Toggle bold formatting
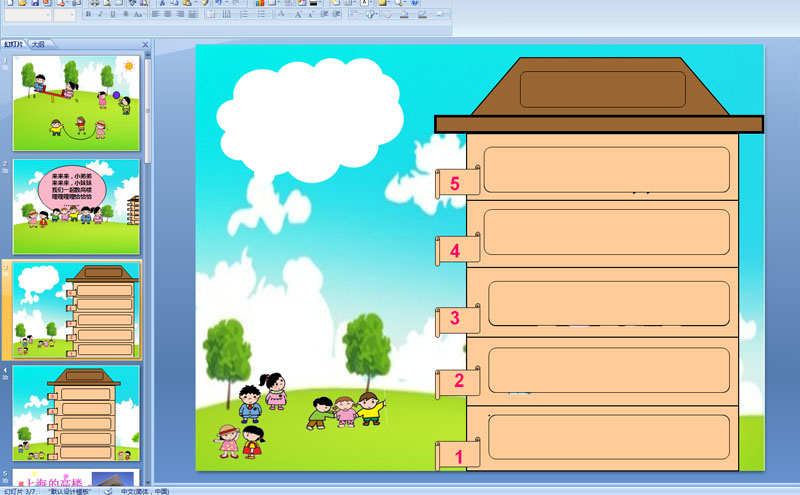The width and height of the screenshot is (800, 495). coord(88,14)
